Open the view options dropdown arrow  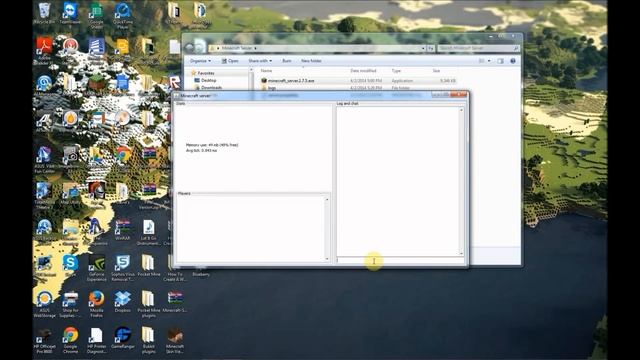coord(489,61)
